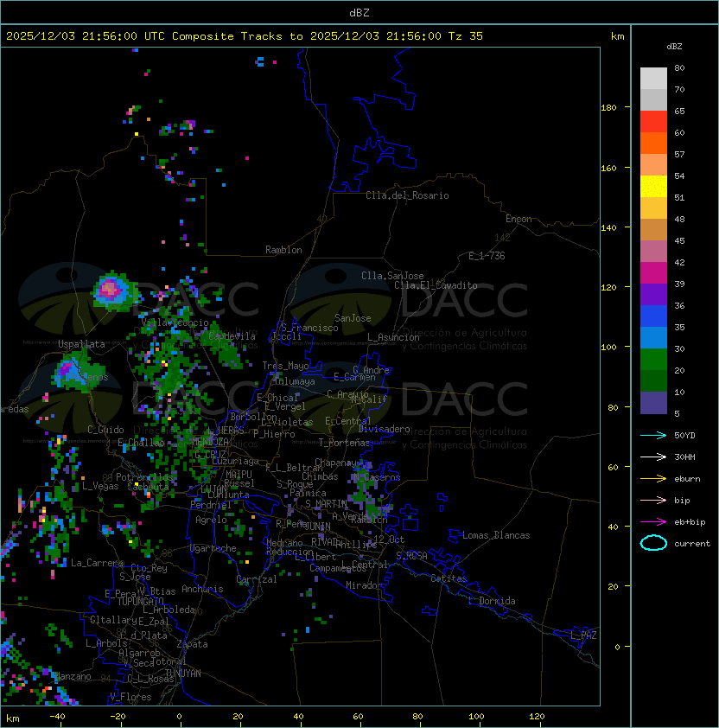Click the 'SanJose' map label
This screenshot has width=719, height=728.
[353, 318]
